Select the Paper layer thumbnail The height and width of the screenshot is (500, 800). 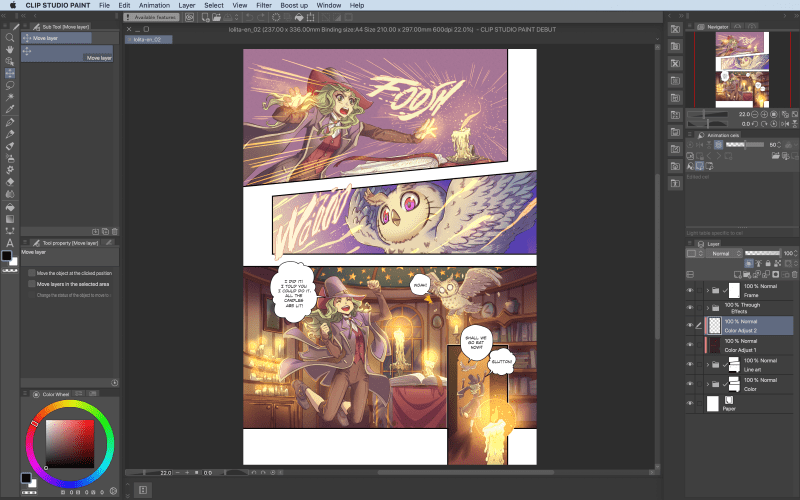713,403
